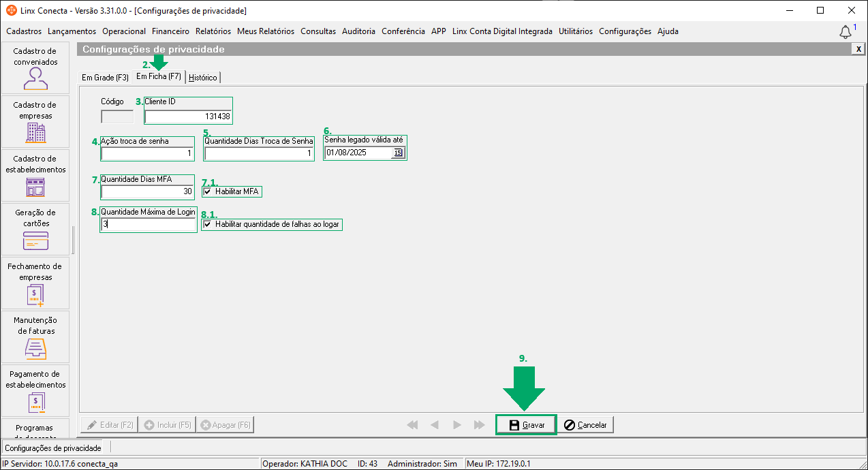This screenshot has width=868, height=470.
Task: Open calendar picker for Senha legado date
Action: pos(398,153)
